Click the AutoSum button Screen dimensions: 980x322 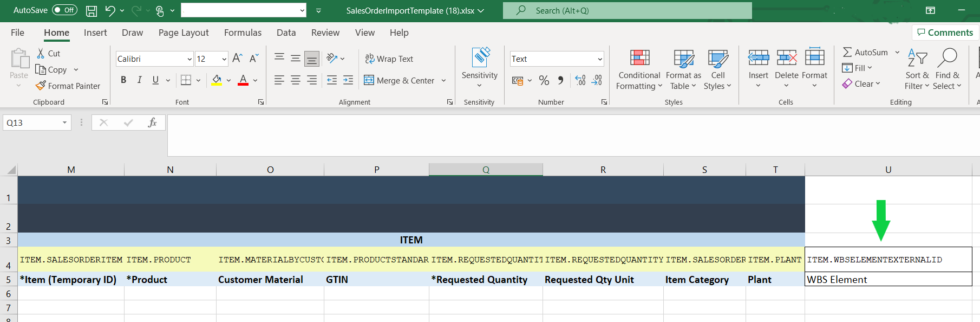point(865,53)
